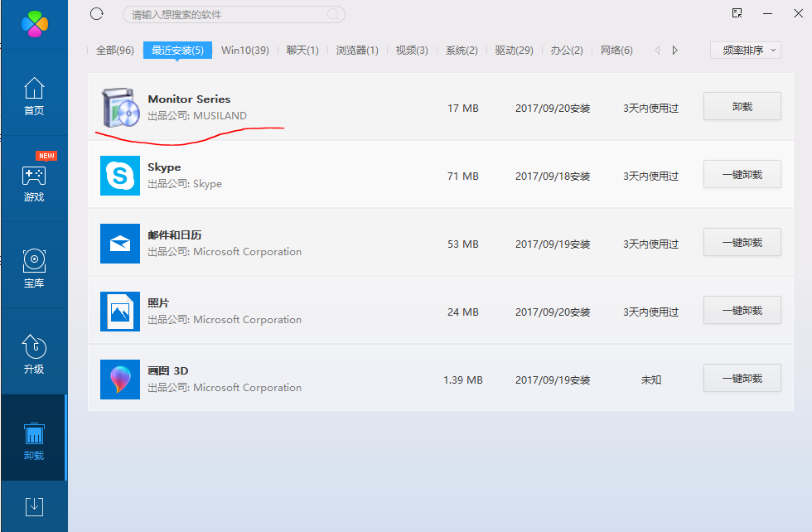
Task: Click the refresh icon beside search box
Action: tap(97, 14)
